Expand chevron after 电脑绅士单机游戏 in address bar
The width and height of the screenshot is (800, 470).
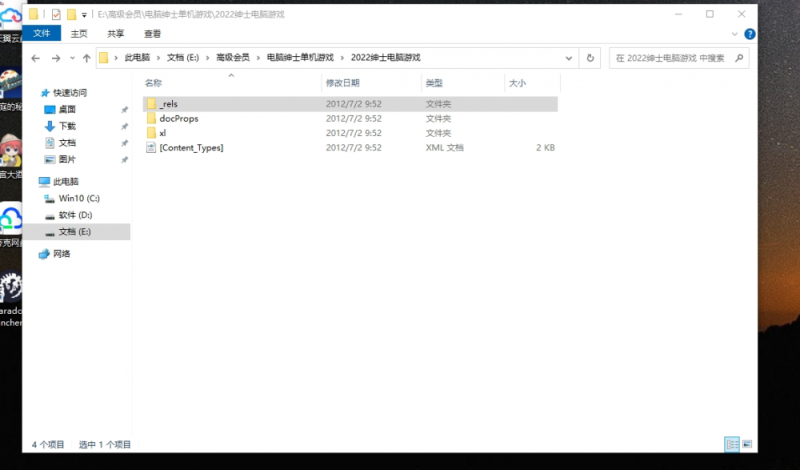[342, 58]
